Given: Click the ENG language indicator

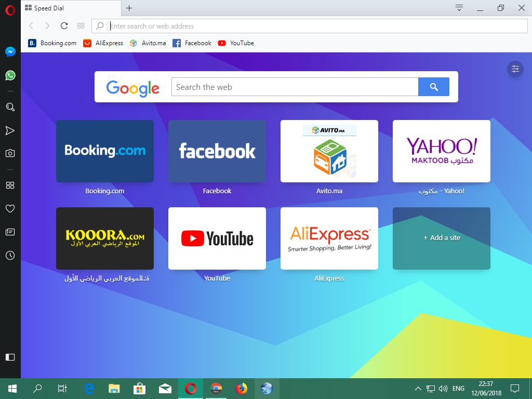Looking at the screenshot, I should point(458,389).
